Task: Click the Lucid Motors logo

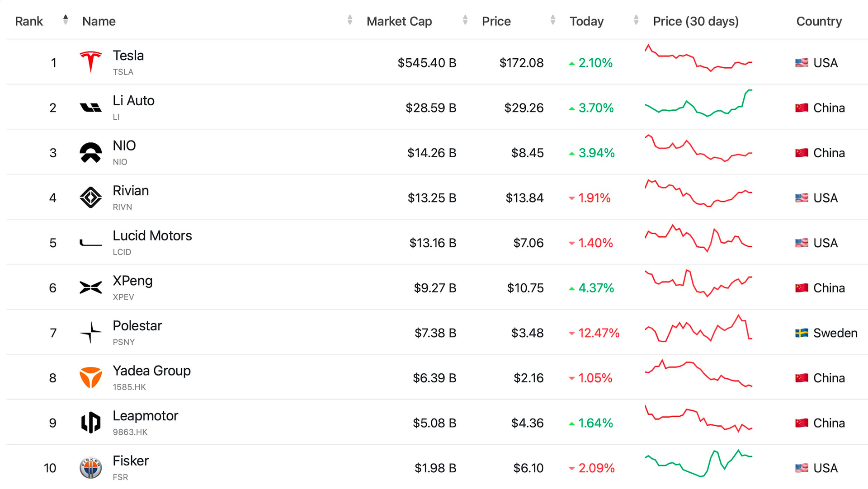Action: click(90, 243)
